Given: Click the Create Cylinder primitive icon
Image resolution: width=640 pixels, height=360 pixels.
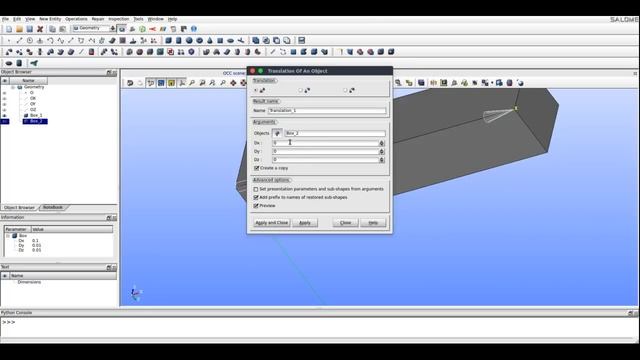Looking at the screenshot, I should 178,40.
